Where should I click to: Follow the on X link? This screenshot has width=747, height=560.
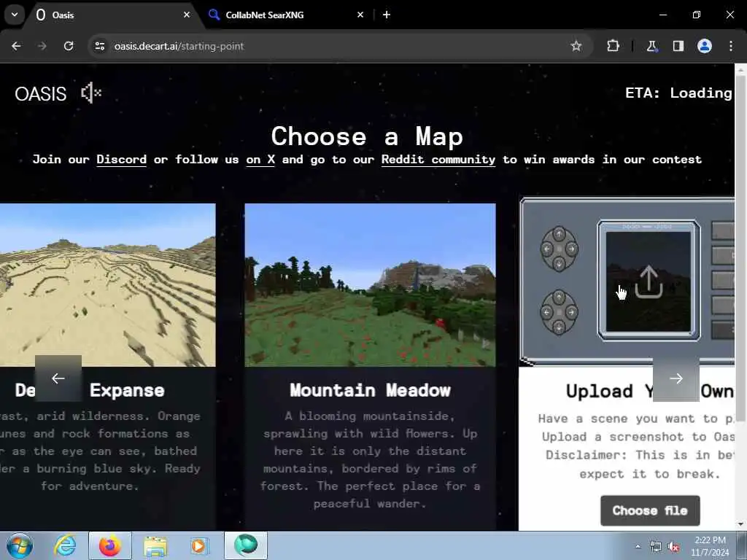[x=260, y=160]
